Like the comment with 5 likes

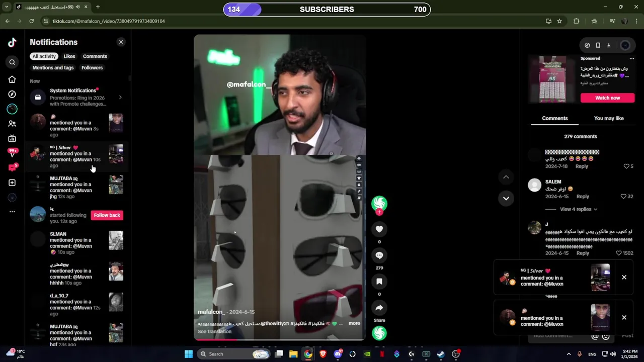tap(626, 166)
